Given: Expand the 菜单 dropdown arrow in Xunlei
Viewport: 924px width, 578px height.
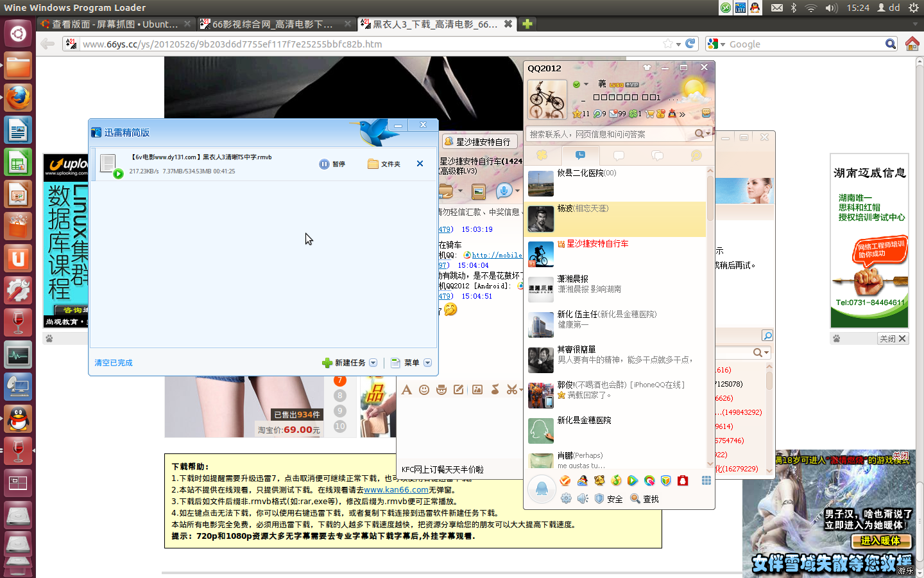Looking at the screenshot, I should 427,363.
